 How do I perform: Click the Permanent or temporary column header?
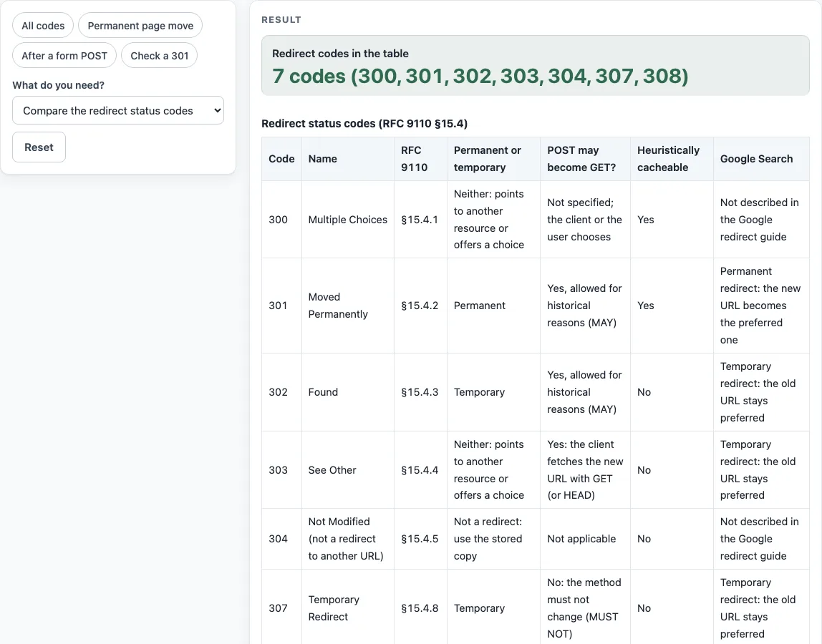493,159
